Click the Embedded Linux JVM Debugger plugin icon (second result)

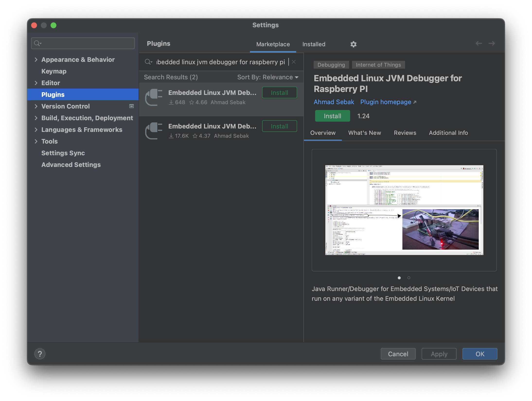154,130
